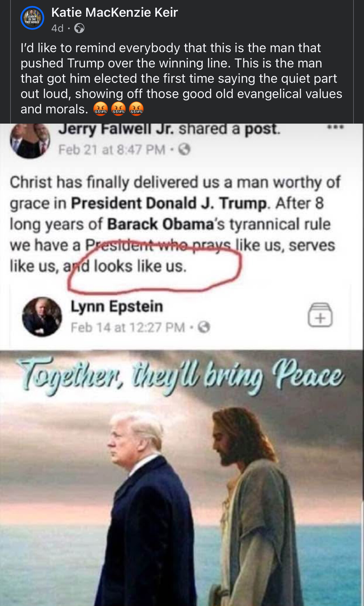This screenshot has width=364, height=606.
Task: Open the Lynn Epstein name link
Action: tap(117, 306)
